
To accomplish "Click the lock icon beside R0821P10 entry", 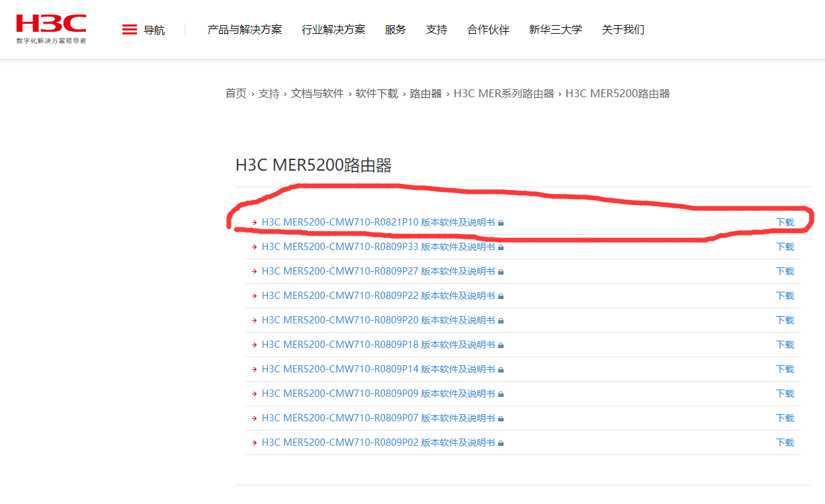I will (x=501, y=223).
